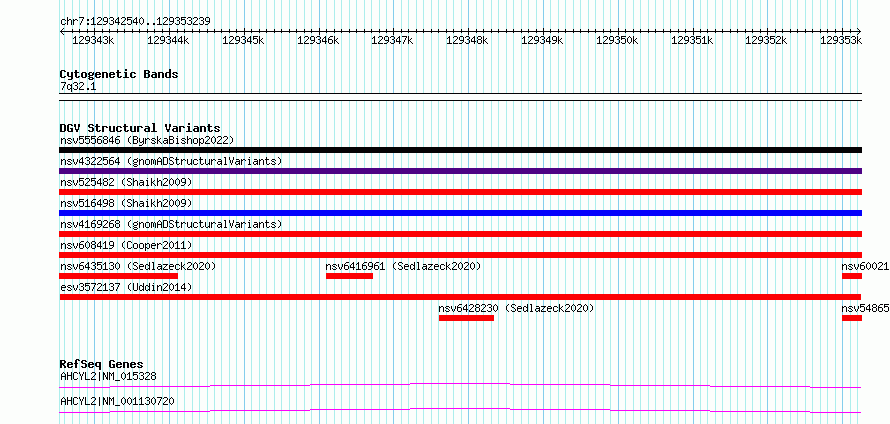This screenshot has height=424, width=890.
Task: Open variant label nsv6428230 (Sedlazeck2020)
Action: pyautogui.click(x=516, y=308)
